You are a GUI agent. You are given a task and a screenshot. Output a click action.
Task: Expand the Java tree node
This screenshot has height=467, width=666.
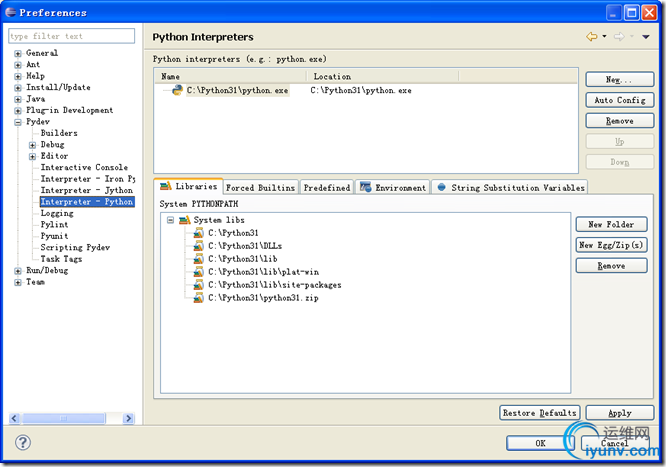17,99
